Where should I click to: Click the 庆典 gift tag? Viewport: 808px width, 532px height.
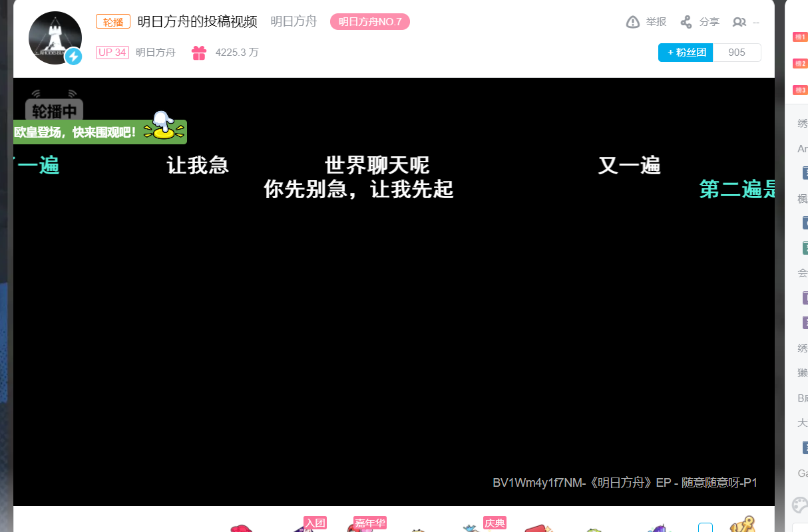coord(495,523)
